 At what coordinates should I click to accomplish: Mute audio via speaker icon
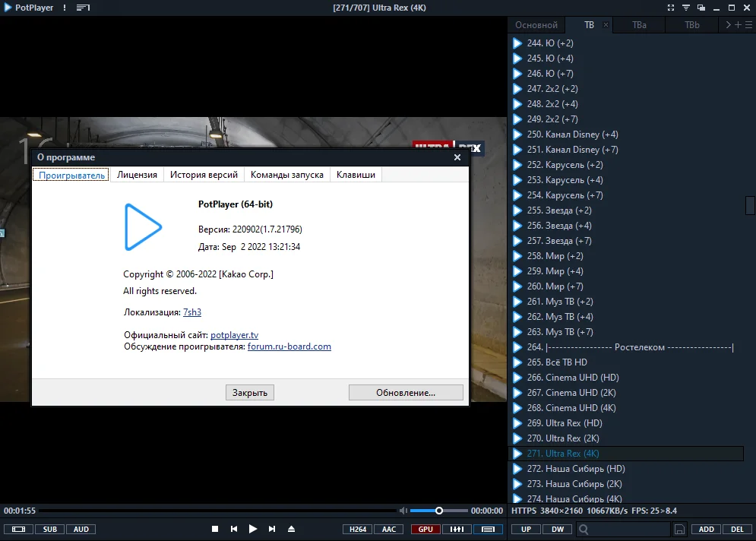403,511
